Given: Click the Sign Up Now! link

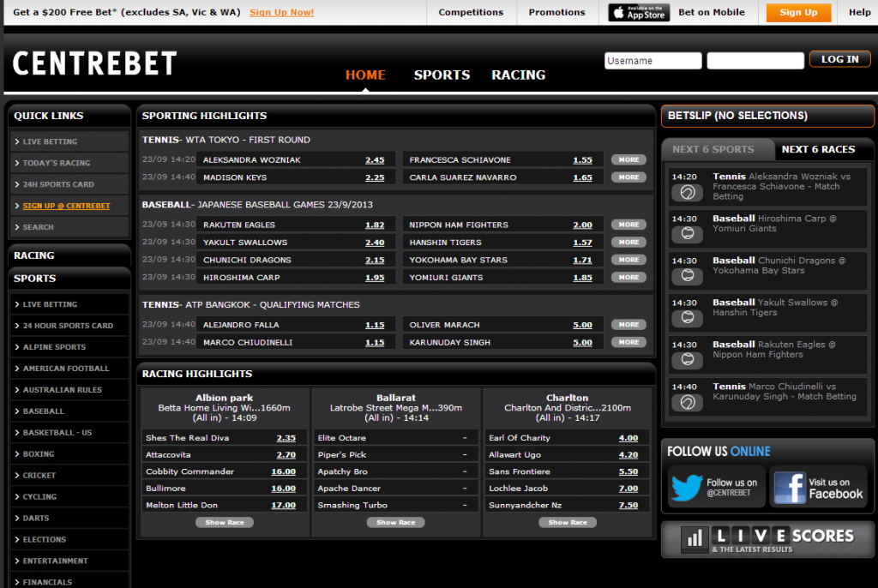Looking at the screenshot, I should (x=281, y=12).
